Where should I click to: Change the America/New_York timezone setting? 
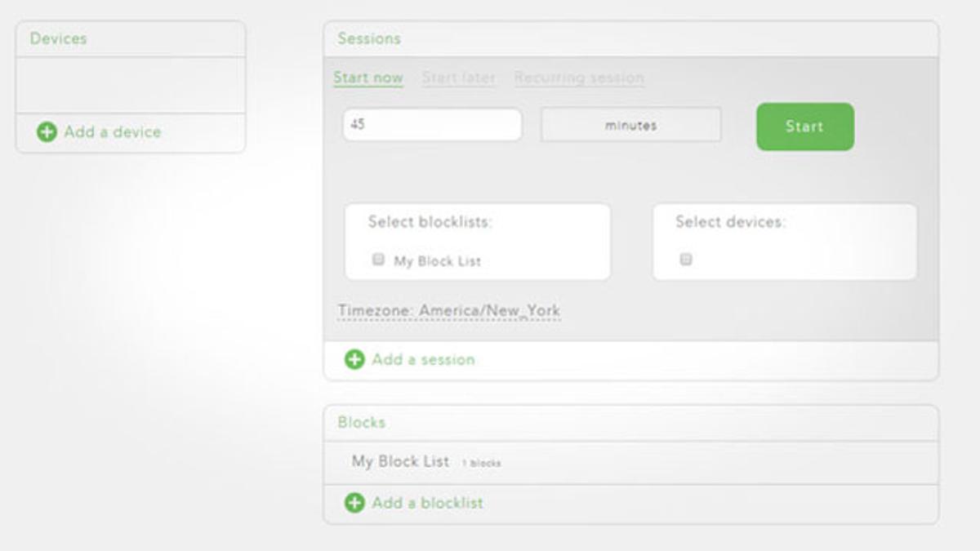(x=449, y=311)
